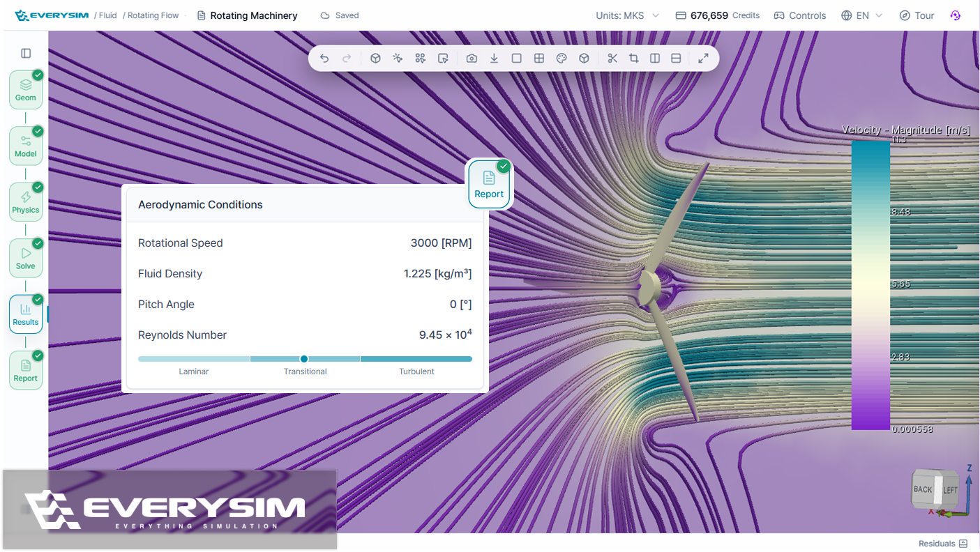Click the Velocity - Magnitude [m/s] legend title

(x=906, y=130)
